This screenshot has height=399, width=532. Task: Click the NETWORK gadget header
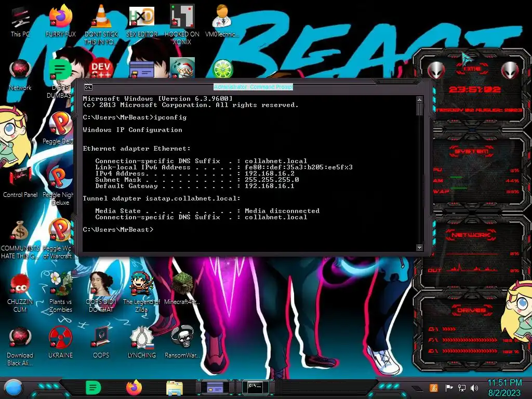click(471, 235)
